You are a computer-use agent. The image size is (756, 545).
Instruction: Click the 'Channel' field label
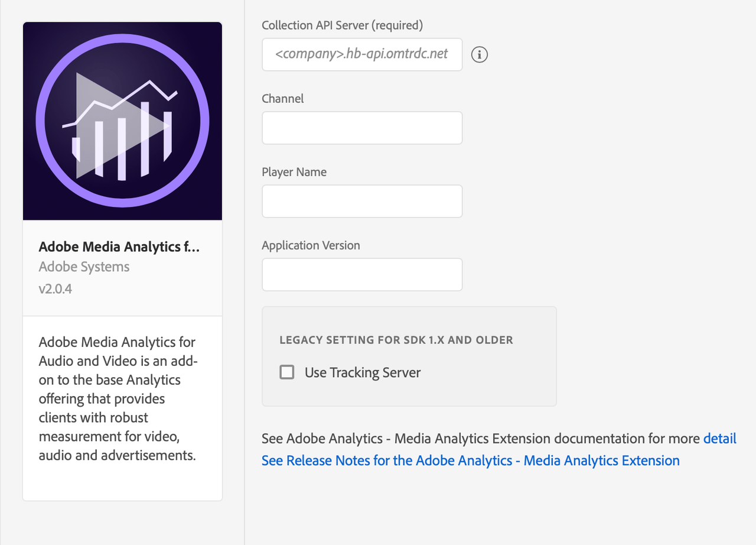[x=283, y=99]
